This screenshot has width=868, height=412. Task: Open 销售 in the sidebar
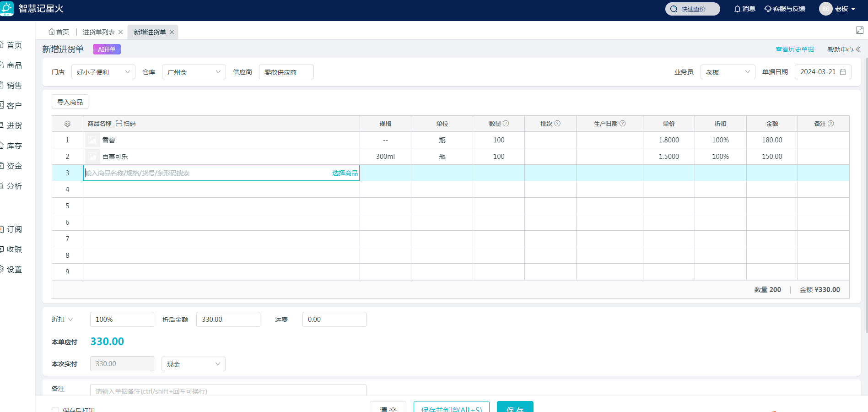[14, 85]
